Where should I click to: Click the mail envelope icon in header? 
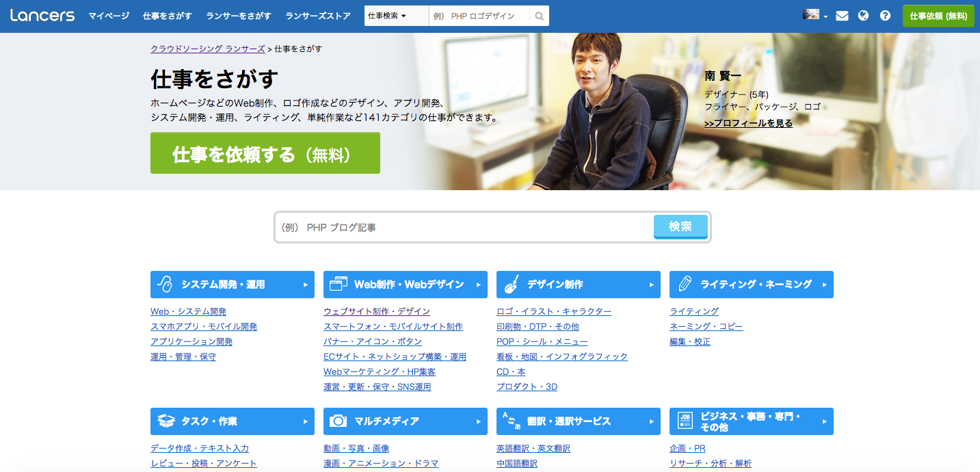[842, 16]
